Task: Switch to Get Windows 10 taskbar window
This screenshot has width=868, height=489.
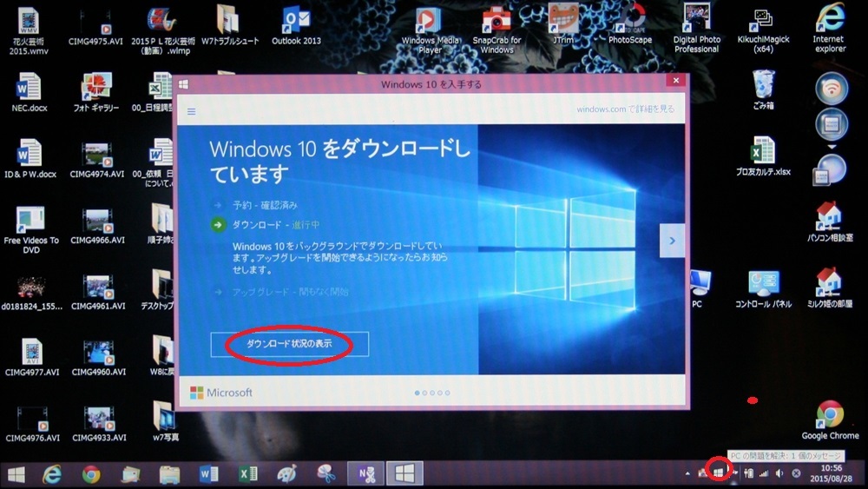Action: (404, 474)
